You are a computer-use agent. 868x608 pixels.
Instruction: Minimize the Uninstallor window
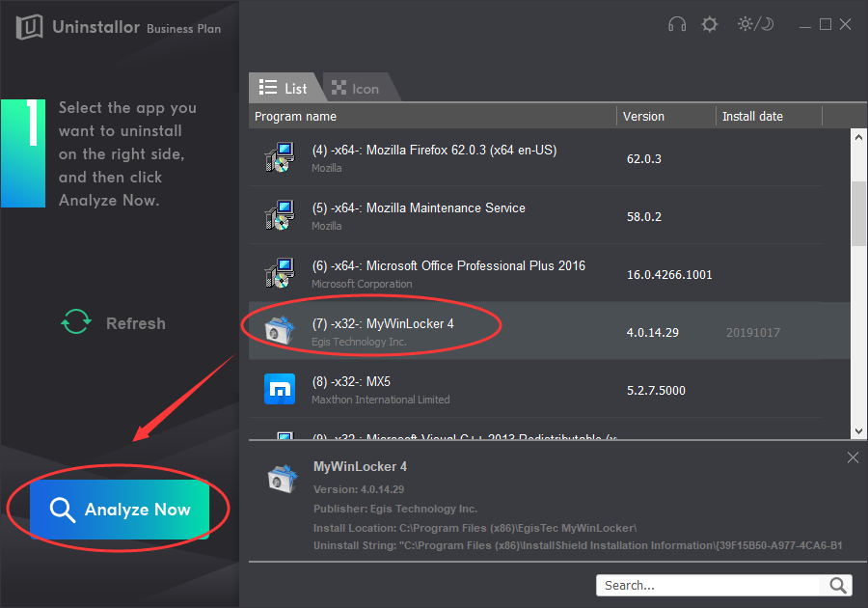(805, 25)
